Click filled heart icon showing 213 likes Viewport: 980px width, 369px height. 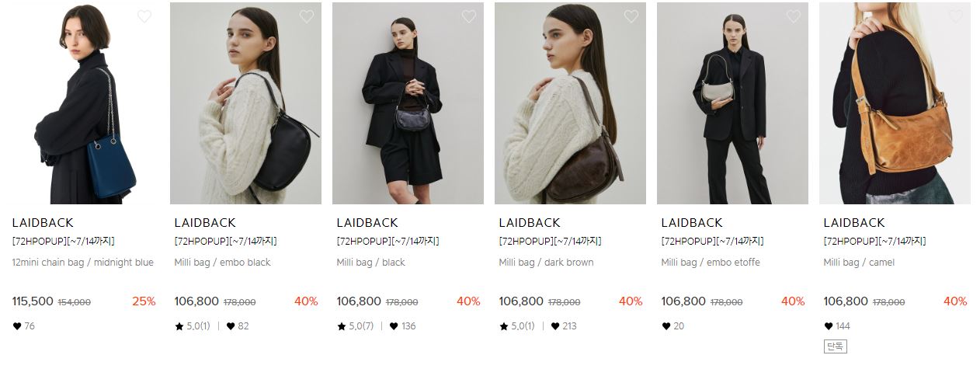click(555, 326)
